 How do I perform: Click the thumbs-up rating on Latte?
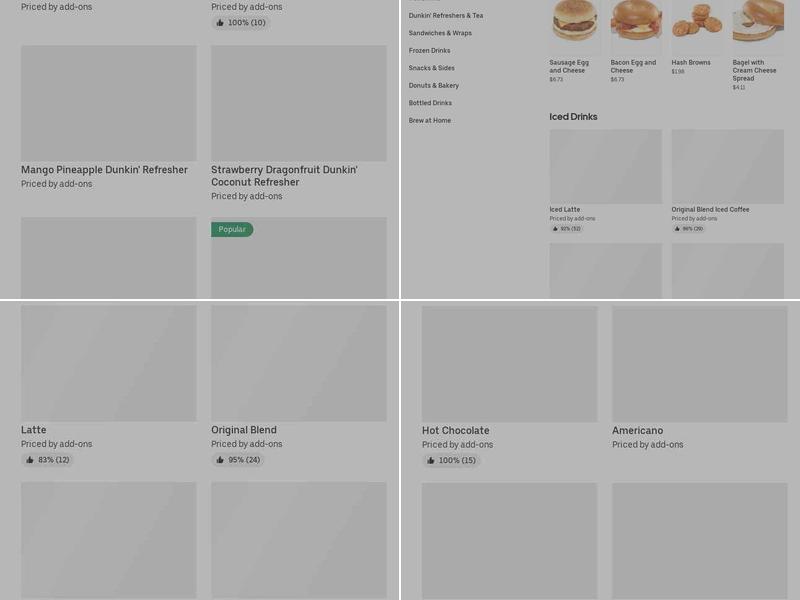point(30,460)
